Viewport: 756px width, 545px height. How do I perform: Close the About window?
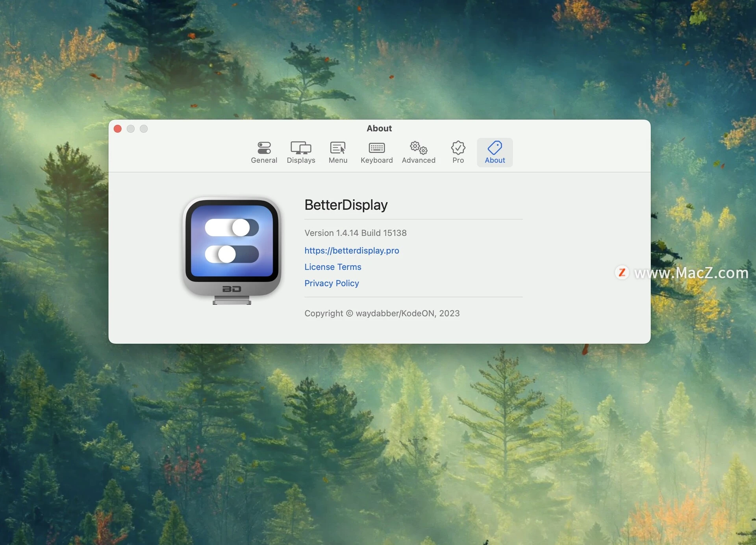click(118, 129)
